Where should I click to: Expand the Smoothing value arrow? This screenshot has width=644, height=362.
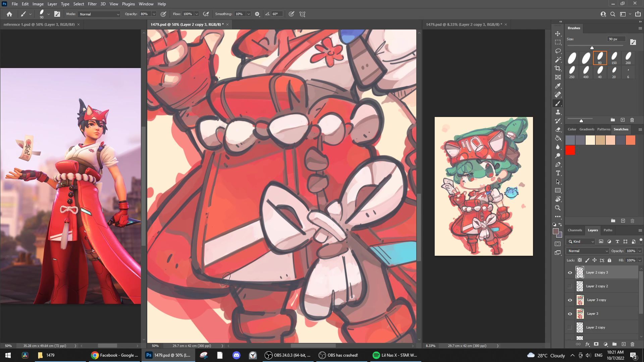[x=249, y=14]
